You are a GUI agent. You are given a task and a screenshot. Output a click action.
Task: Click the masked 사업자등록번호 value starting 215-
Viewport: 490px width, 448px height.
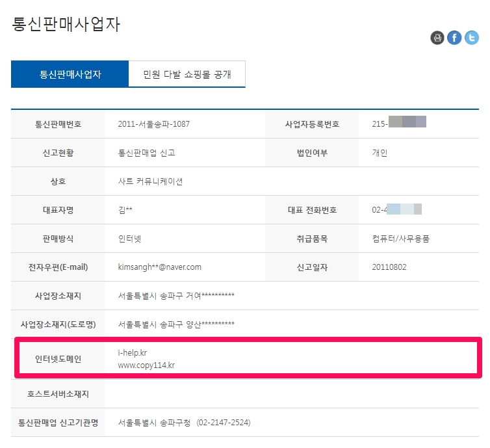coord(398,124)
